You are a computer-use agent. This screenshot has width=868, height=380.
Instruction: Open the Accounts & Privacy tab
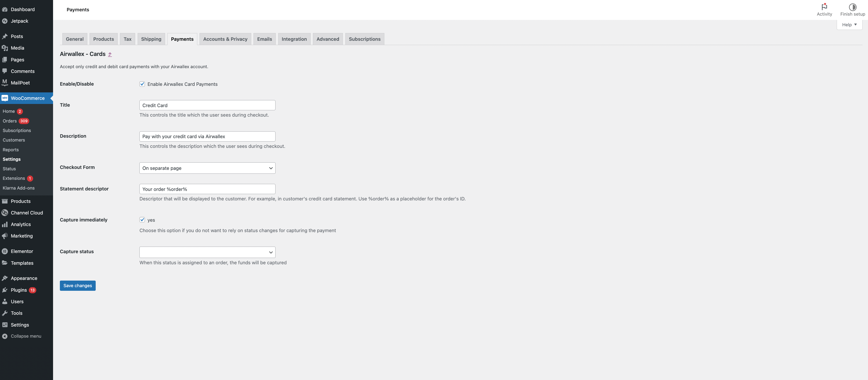pyautogui.click(x=225, y=39)
